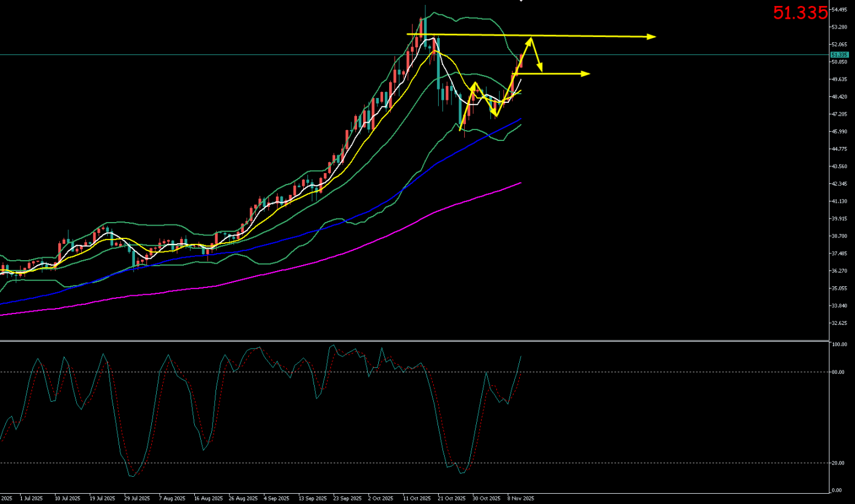This screenshot has height=504, width=855.
Task: Click the 47.205 price scale label
Action: coord(839,114)
